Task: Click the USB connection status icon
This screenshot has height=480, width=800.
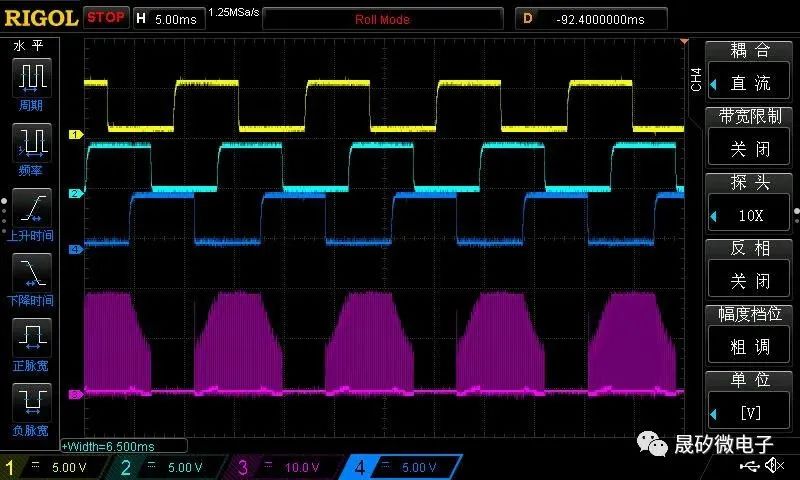Action: coord(748,465)
